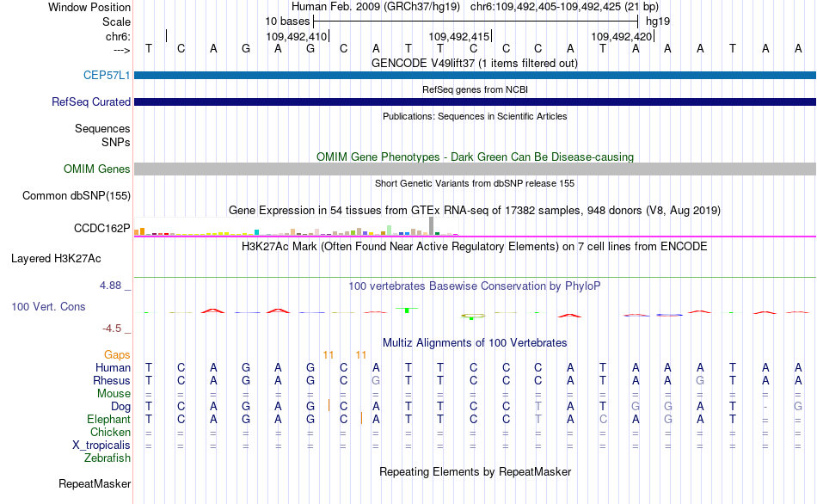Click the orange insertion mark in Elephant row

click(361, 418)
